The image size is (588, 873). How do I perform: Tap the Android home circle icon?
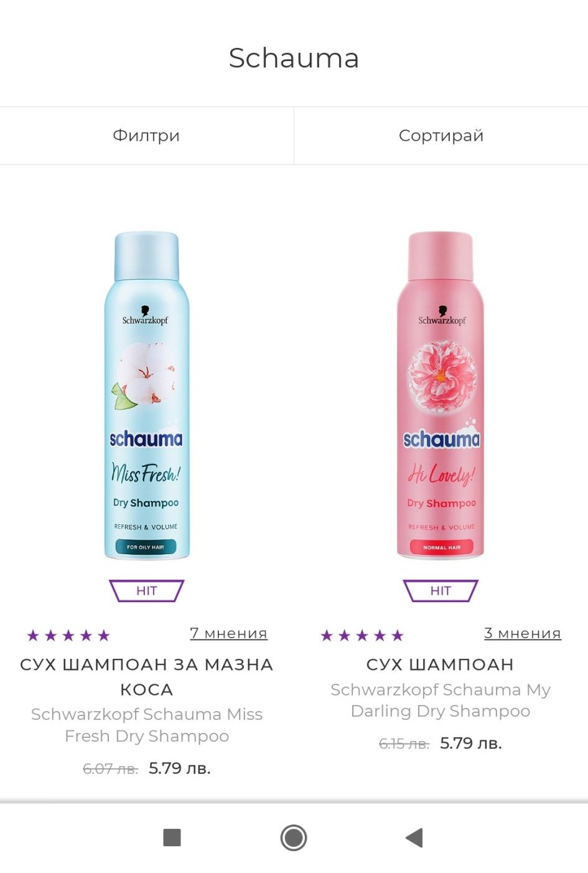pos(294,838)
